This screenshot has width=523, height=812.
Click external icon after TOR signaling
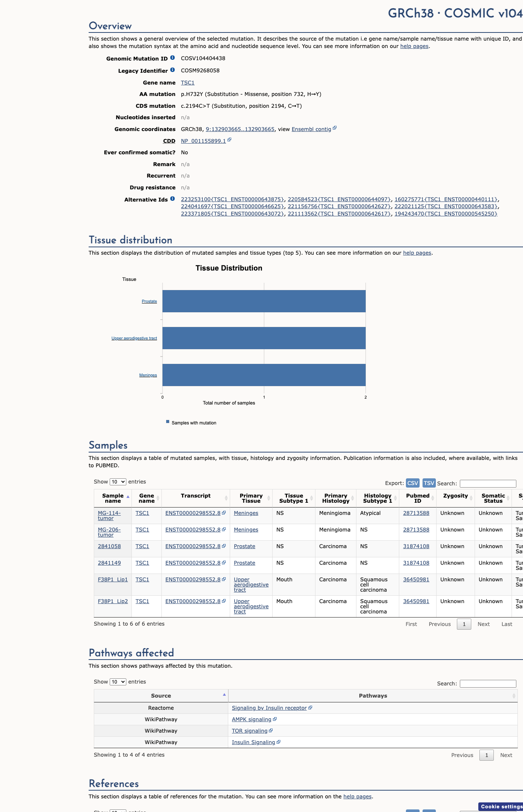click(271, 730)
